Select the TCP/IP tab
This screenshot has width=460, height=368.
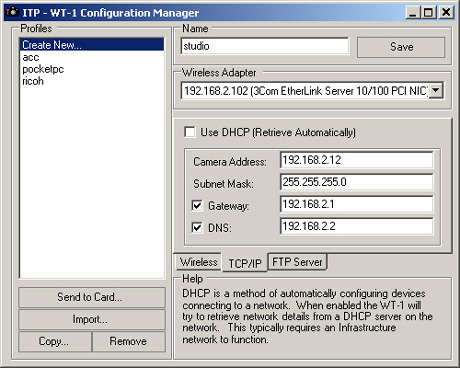point(245,263)
